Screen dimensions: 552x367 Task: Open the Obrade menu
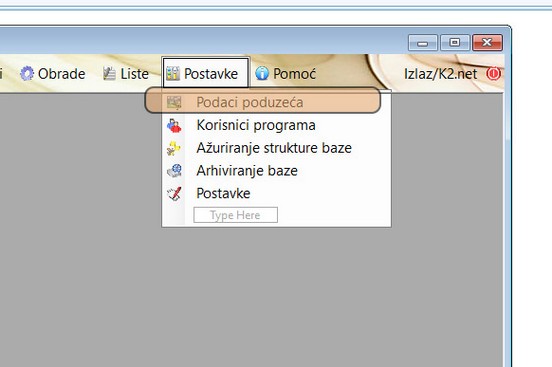[x=53, y=74]
